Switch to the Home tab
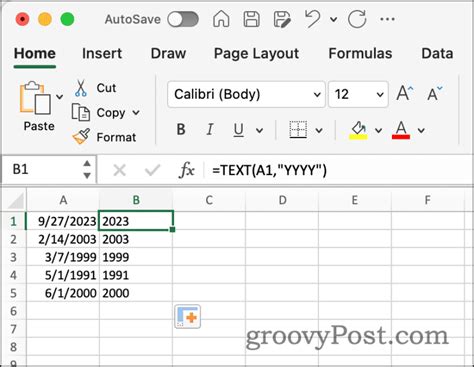 (35, 53)
